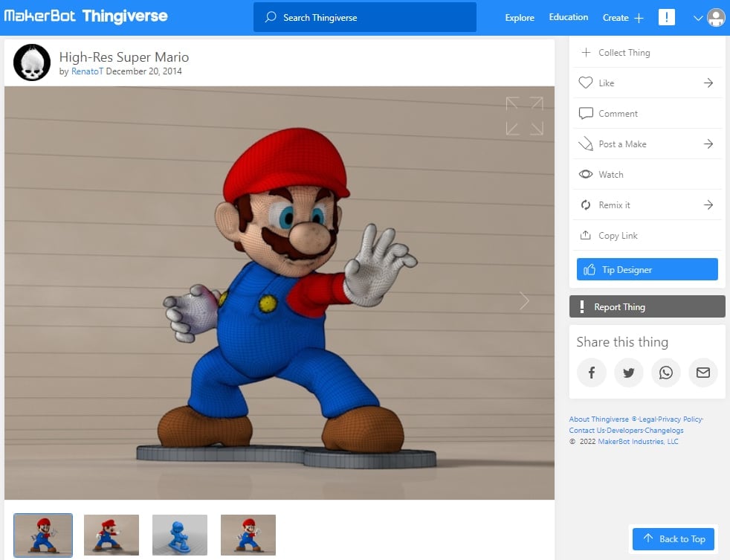Open the Education menu

569,17
